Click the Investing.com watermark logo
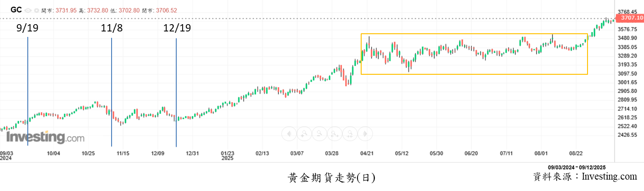The image size is (644, 191). (x=45, y=137)
